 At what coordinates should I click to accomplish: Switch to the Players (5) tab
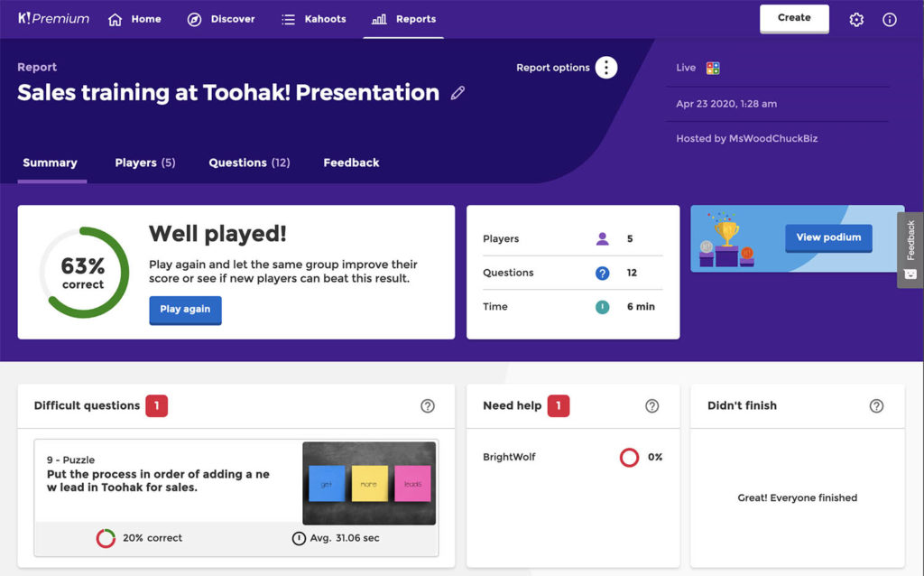(144, 163)
